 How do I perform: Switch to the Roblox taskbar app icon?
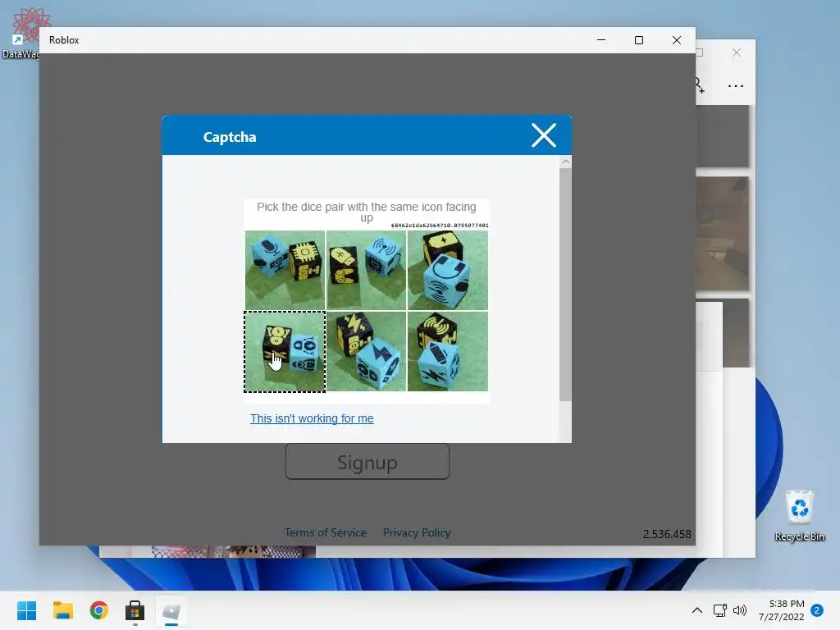pos(171,610)
